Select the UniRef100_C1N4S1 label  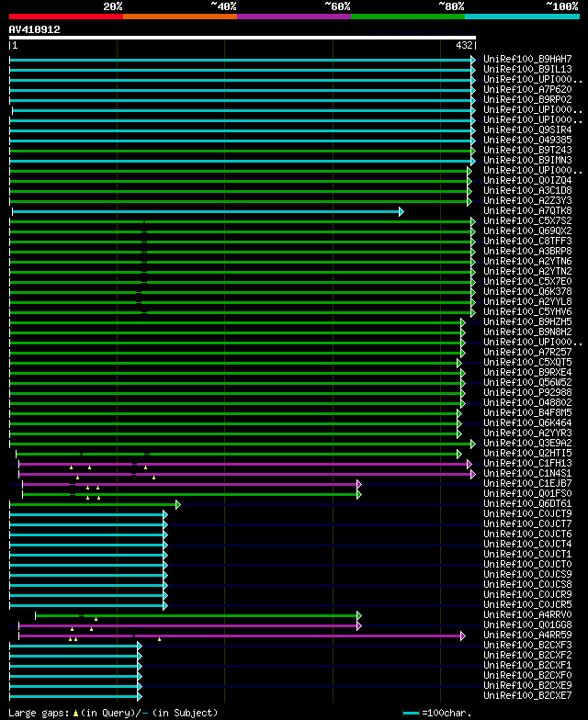tap(527, 474)
